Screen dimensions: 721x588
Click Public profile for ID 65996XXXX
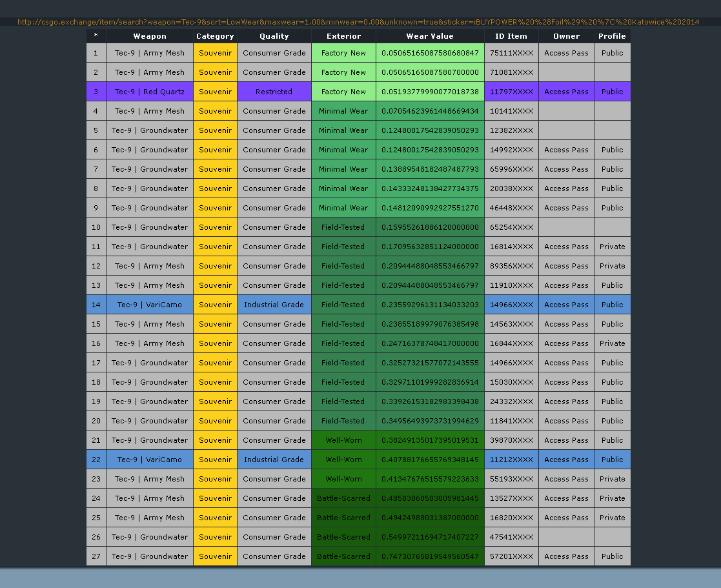tap(612, 168)
